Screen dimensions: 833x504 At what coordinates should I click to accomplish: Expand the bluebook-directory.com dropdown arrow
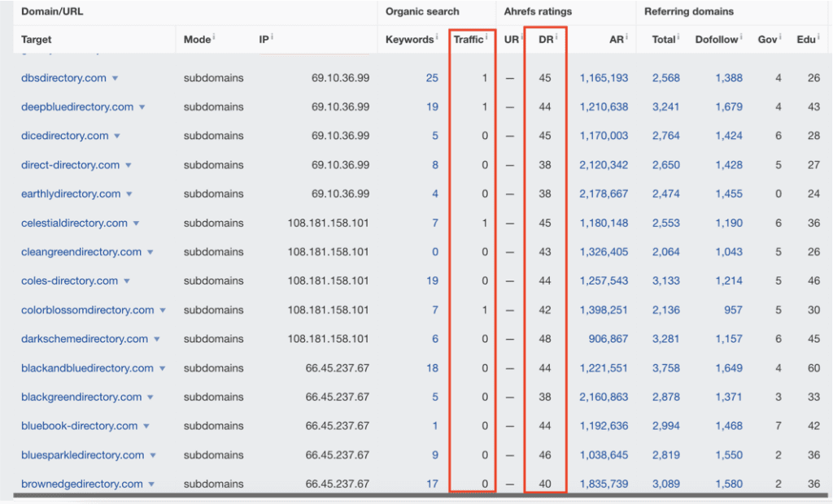(146, 427)
